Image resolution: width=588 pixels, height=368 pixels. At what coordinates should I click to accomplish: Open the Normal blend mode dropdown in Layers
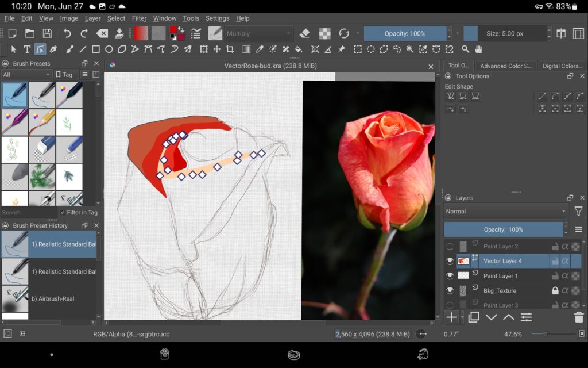pyautogui.click(x=505, y=211)
